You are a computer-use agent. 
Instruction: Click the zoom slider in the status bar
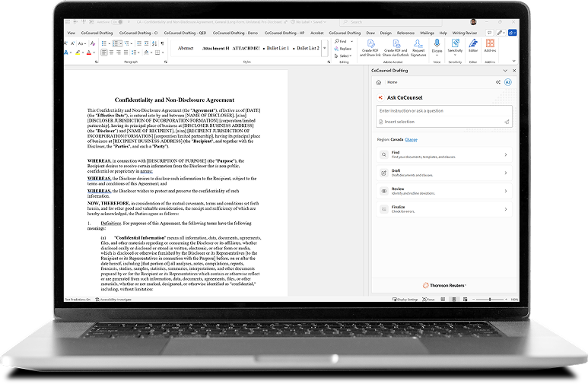point(490,300)
